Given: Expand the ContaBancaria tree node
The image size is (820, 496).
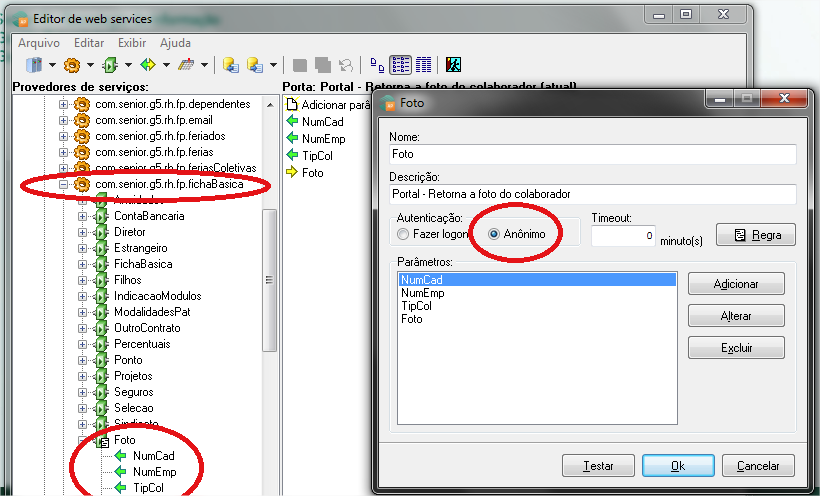Looking at the screenshot, I should (x=84, y=216).
